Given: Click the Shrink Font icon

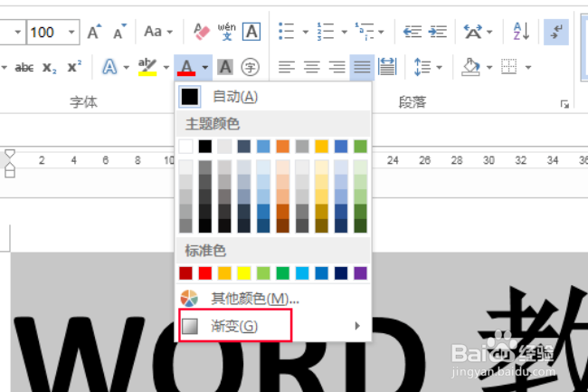Looking at the screenshot, I should (119, 32).
